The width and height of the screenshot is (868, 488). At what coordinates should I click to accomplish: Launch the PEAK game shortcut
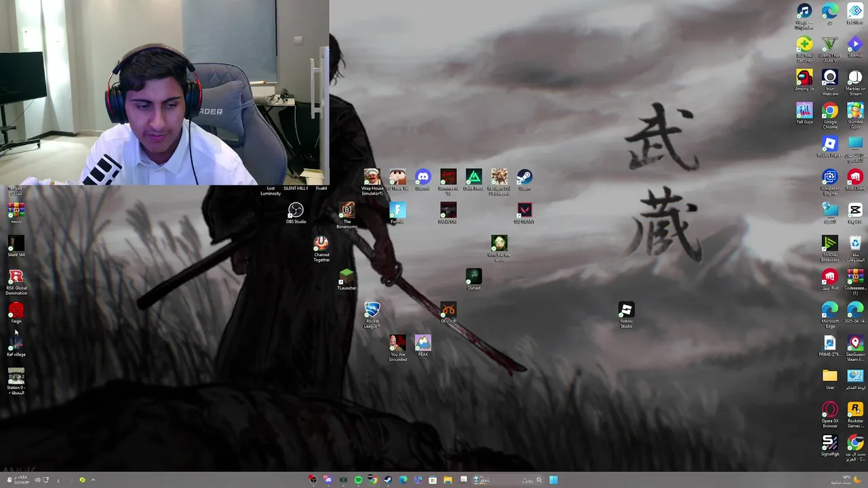[422, 346]
